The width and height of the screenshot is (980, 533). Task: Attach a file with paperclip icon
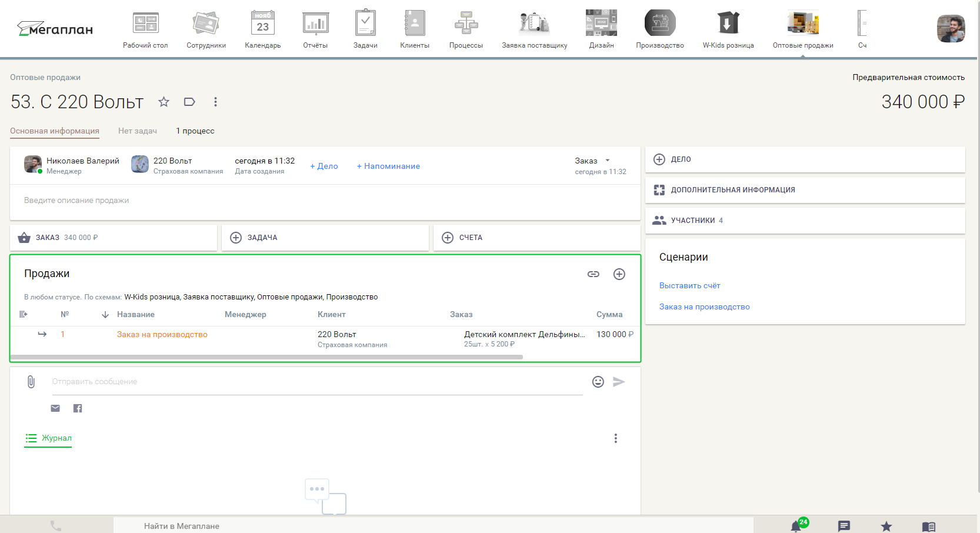[x=31, y=382]
